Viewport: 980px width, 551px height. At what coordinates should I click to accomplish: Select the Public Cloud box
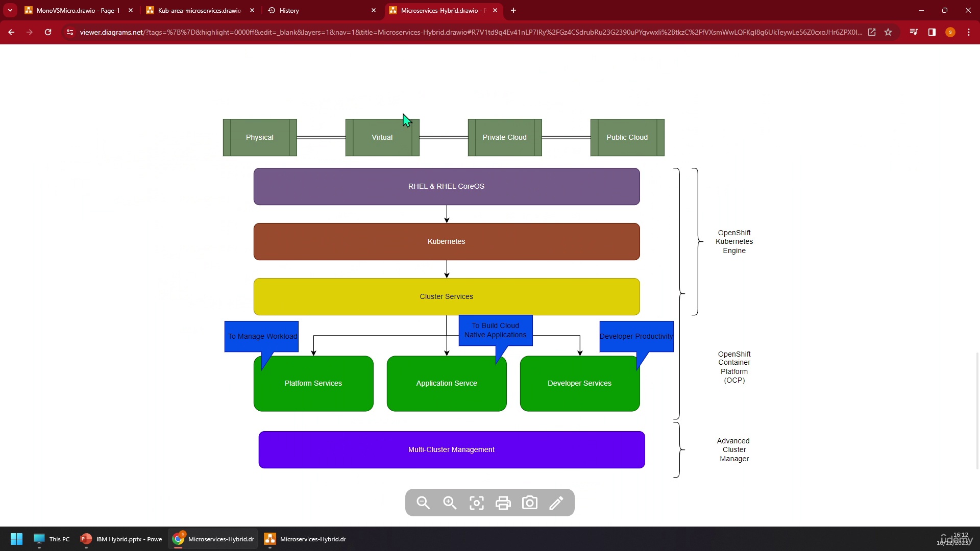(x=627, y=137)
